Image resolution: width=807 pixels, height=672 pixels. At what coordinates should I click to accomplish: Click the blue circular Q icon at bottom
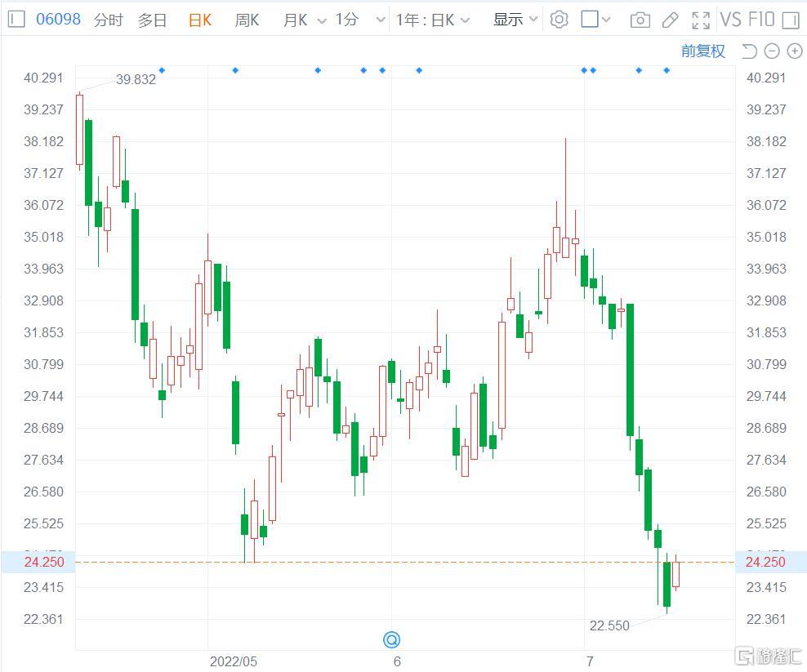point(392,639)
